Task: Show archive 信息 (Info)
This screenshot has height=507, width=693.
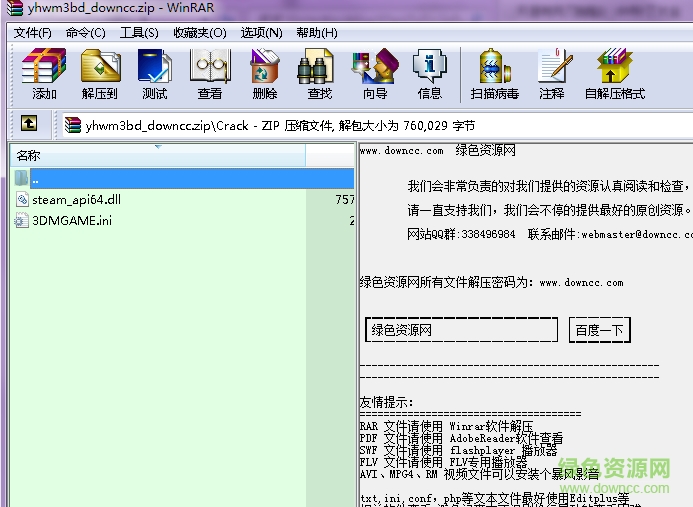Action: click(429, 73)
